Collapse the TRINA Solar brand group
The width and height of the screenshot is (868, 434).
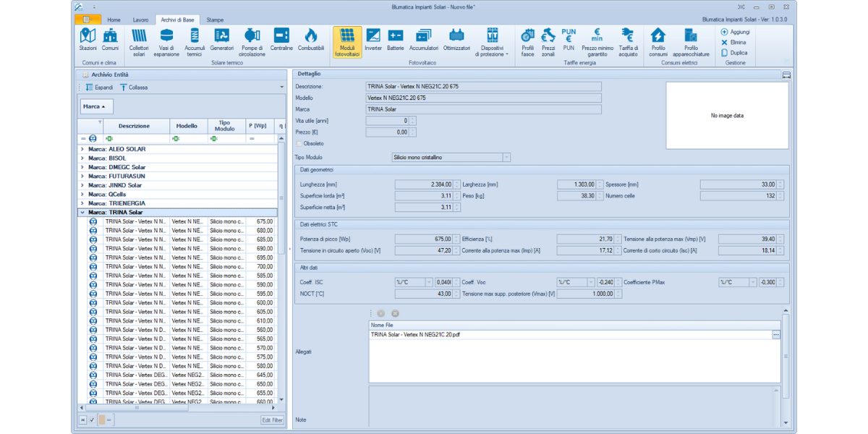click(82, 213)
